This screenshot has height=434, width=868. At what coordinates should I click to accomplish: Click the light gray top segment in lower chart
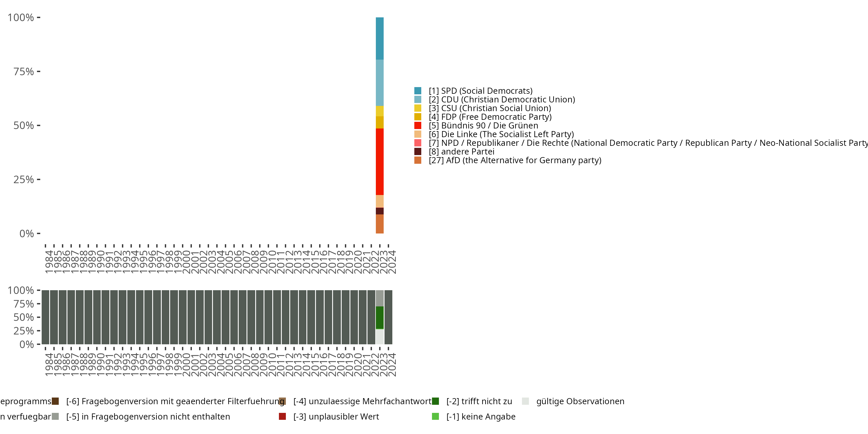pyautogui.click(x=379, y=298)
